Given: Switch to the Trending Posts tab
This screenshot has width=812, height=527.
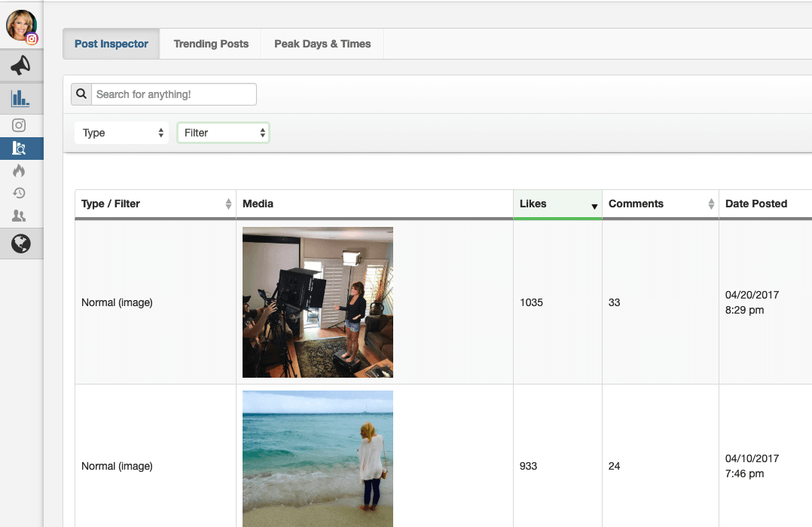Looking at the screenshot, I should pyautogui.click(x=210, y=44).
